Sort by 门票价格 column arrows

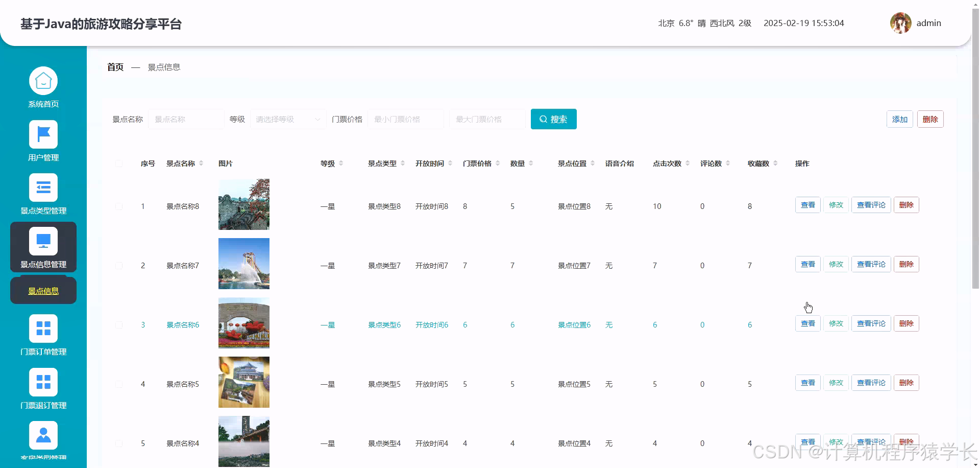coord(498,163)
